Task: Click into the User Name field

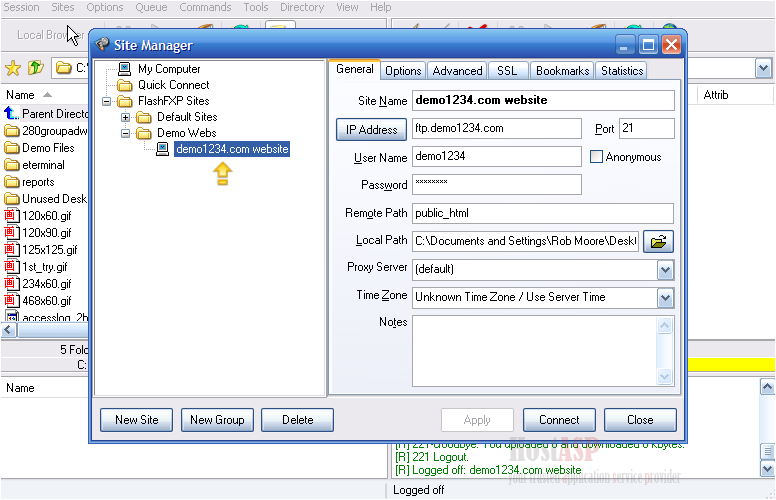Action: point(496,156)
